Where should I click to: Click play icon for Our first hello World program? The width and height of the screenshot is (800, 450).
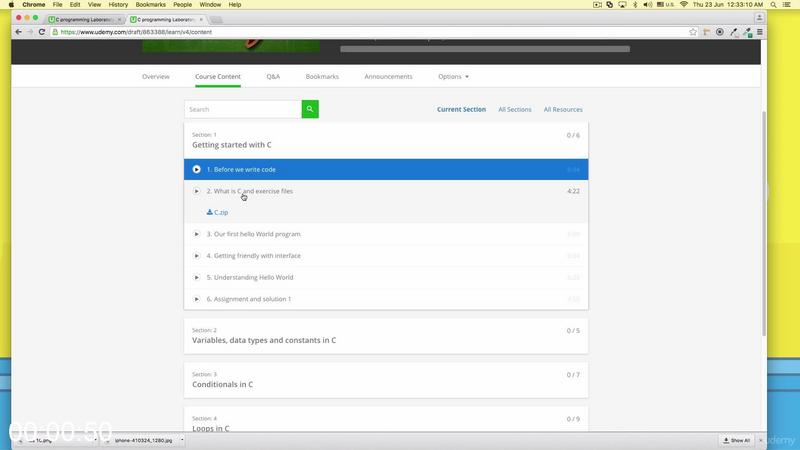[x=196, y=234]
